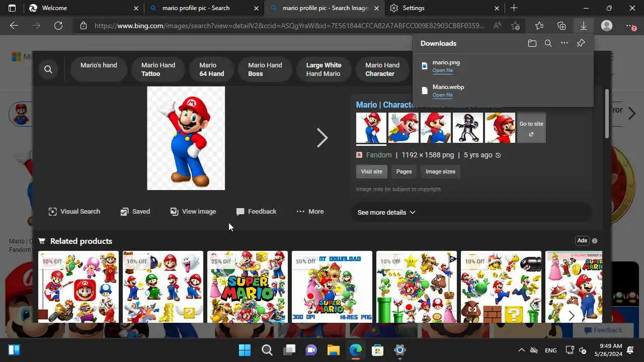Open Ads info icon

click(595, 241)
